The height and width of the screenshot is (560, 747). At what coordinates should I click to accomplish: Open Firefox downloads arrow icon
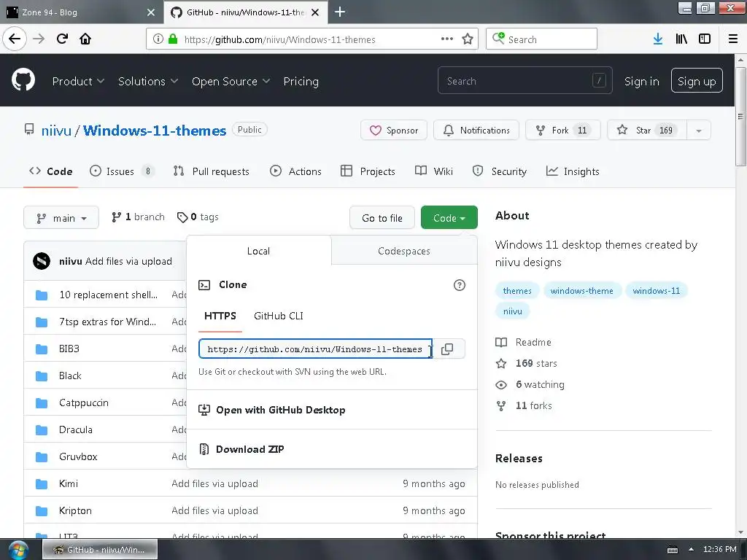click(657, 39)
